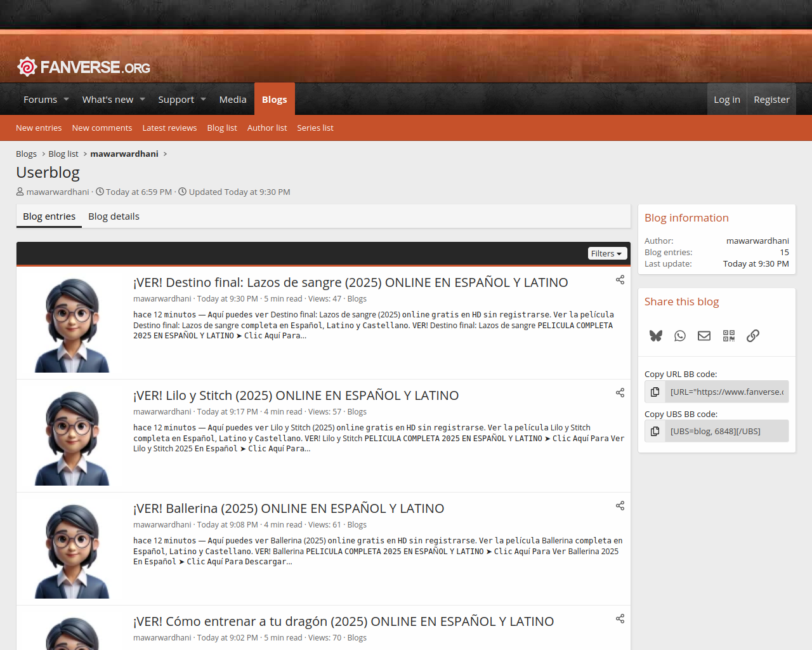Share the Destino final entry via share icon

pyautogui.click(x=620, y=280)
